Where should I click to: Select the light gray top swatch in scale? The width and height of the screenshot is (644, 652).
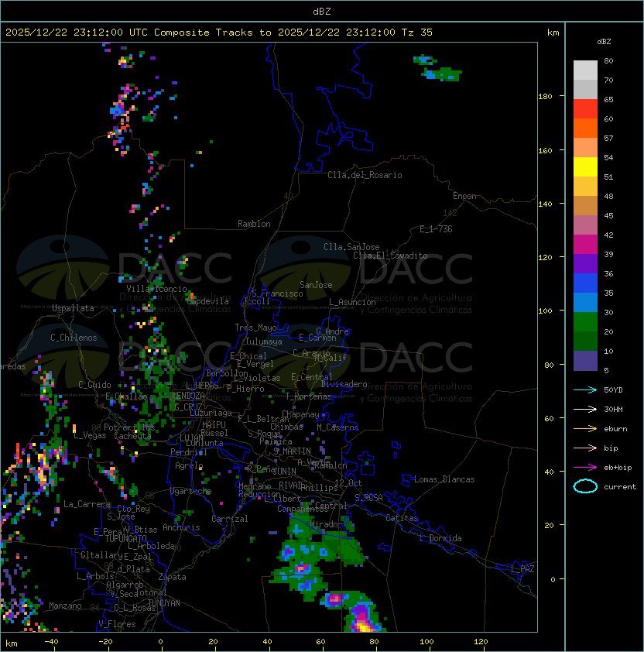(585, 70)
